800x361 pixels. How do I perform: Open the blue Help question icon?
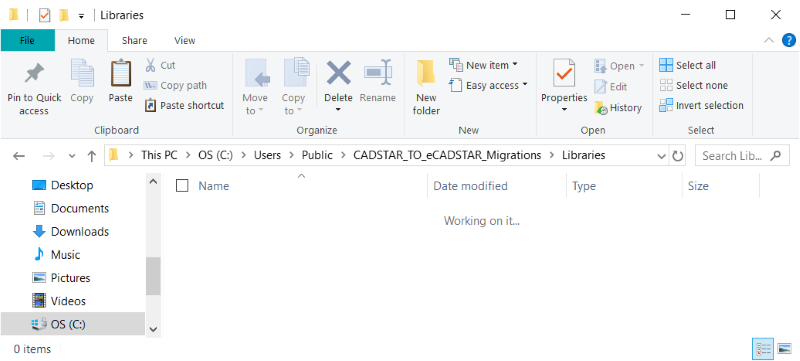coord(789,40)
